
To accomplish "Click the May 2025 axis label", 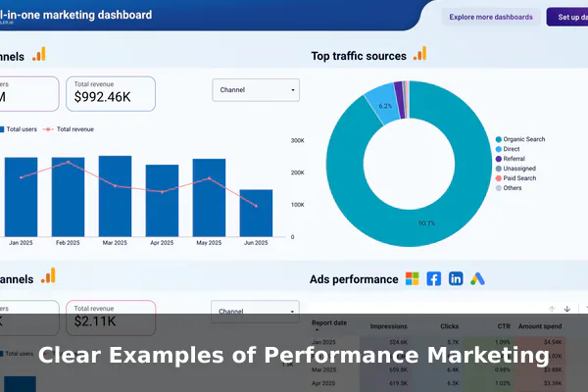I will point(209,243).
